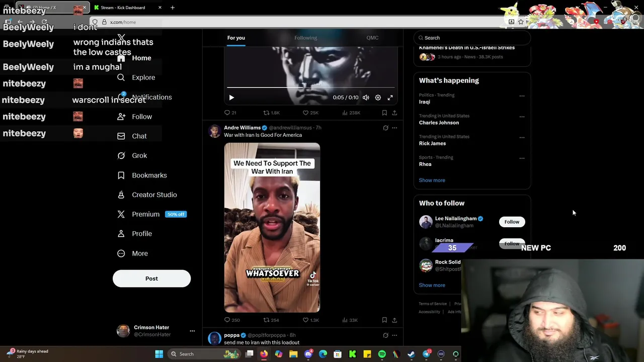Go to Profile from sidebar

(134, 234)
